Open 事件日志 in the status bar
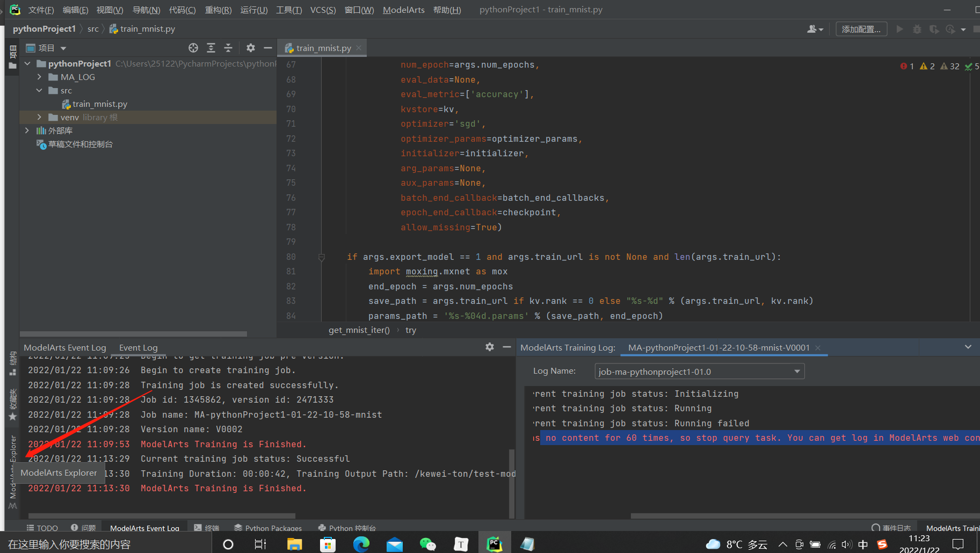 [x=891, y=528]
